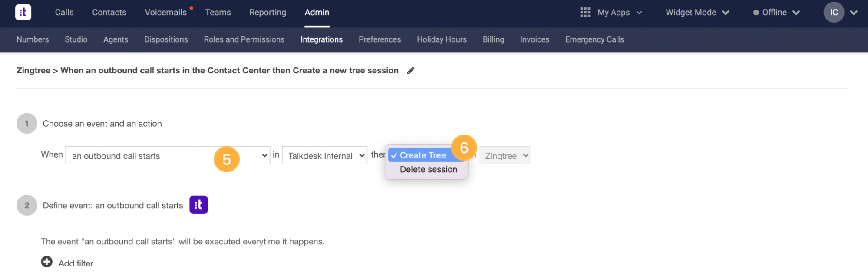
Task: Open the Billing section
Action: pyautogui.click(x=493, y=39)
